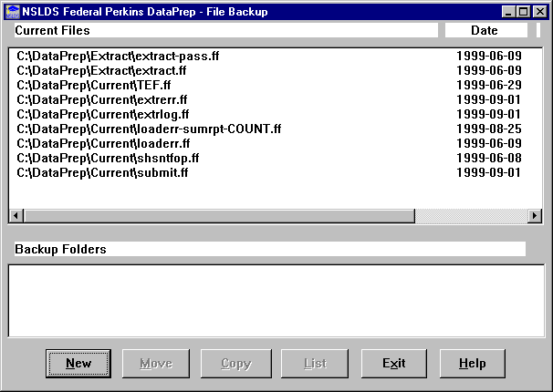Click date 1999-06-29 for TEF.ff
553x392 pixels.
click(x=489, y=85)
